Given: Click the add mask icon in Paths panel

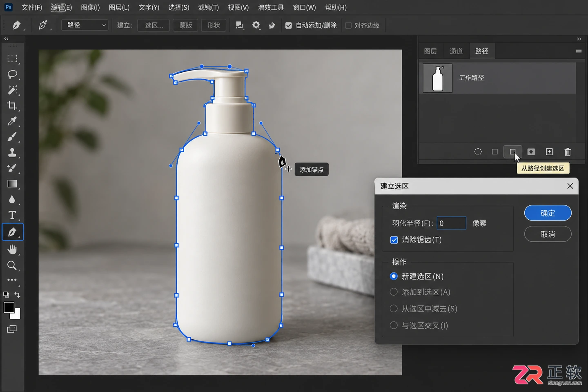Looking at the screenshot, I should pos(531,152).
